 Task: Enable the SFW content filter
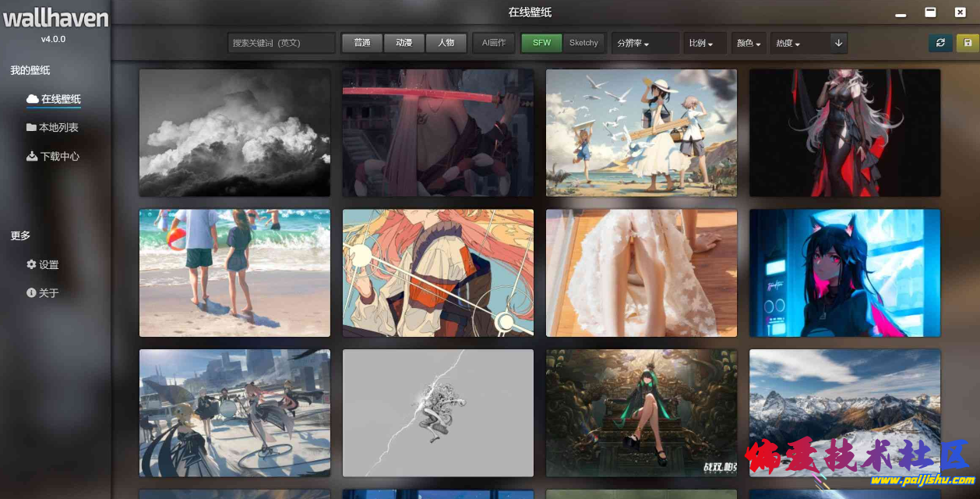pyautogui.click(x=541, y=43)
